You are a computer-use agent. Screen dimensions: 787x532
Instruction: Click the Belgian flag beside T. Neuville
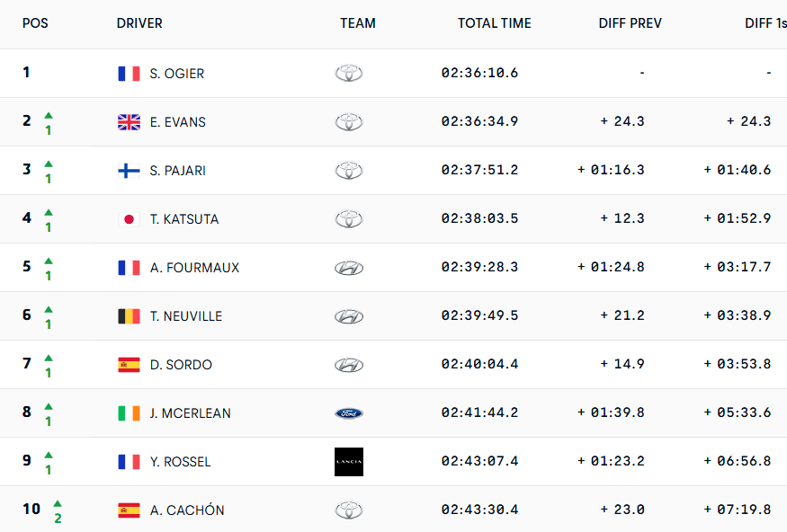(x=129, y=316)
